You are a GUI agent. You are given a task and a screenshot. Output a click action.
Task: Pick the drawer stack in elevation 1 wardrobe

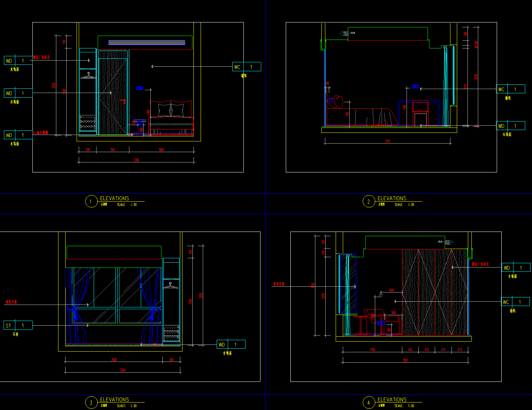click(88, 123)
